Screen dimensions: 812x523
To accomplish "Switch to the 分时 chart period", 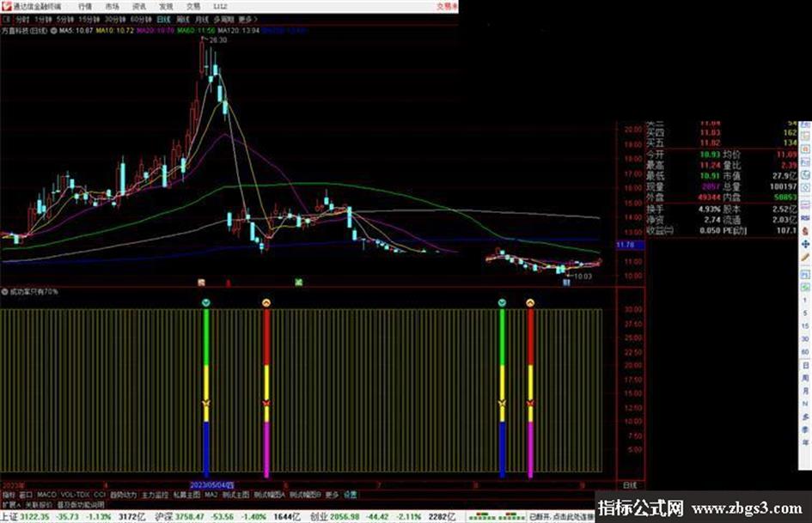I will [x=22, y=19].
